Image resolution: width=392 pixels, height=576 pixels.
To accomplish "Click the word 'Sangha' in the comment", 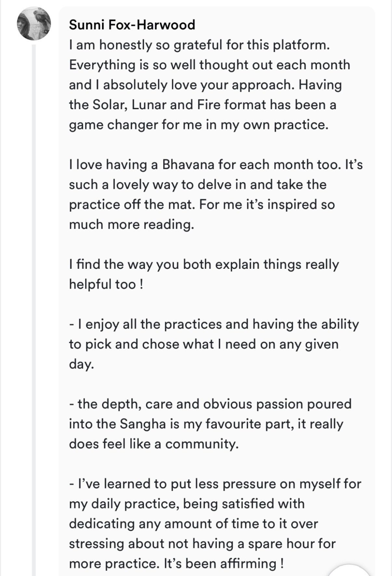I will (143, 424).
